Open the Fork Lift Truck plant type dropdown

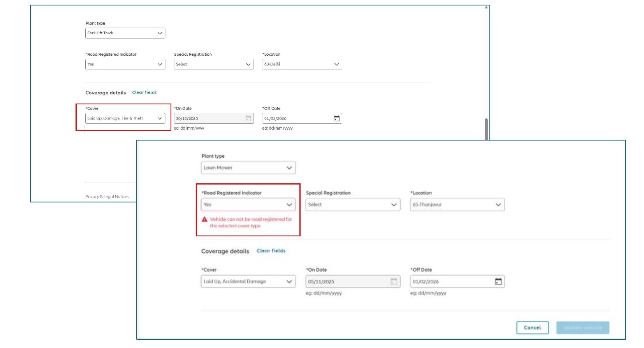(x=125, y=33)
